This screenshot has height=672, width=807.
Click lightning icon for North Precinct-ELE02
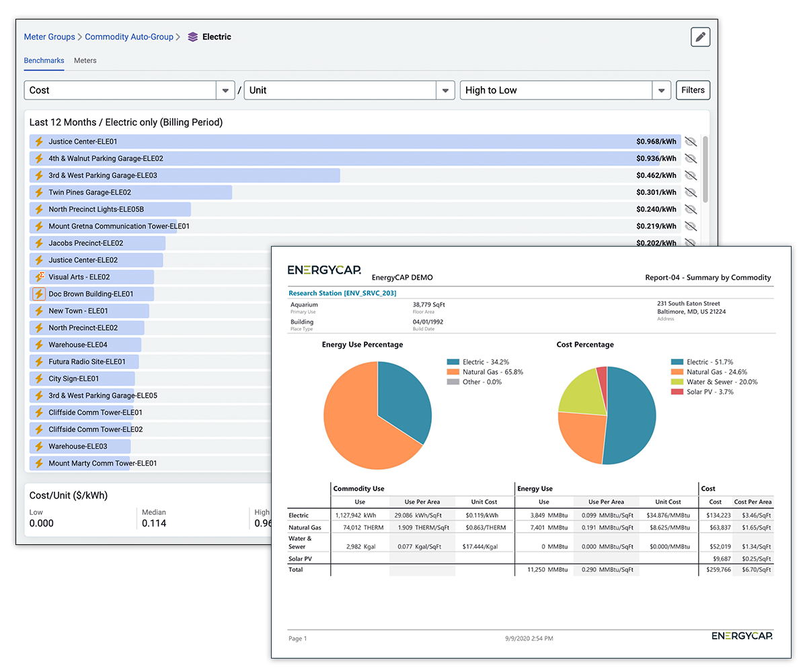pos(39,328)
